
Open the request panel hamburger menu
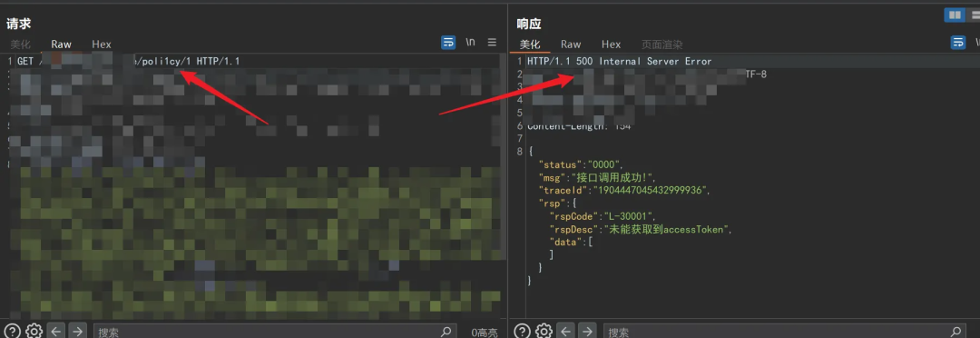tap(492, 43)
